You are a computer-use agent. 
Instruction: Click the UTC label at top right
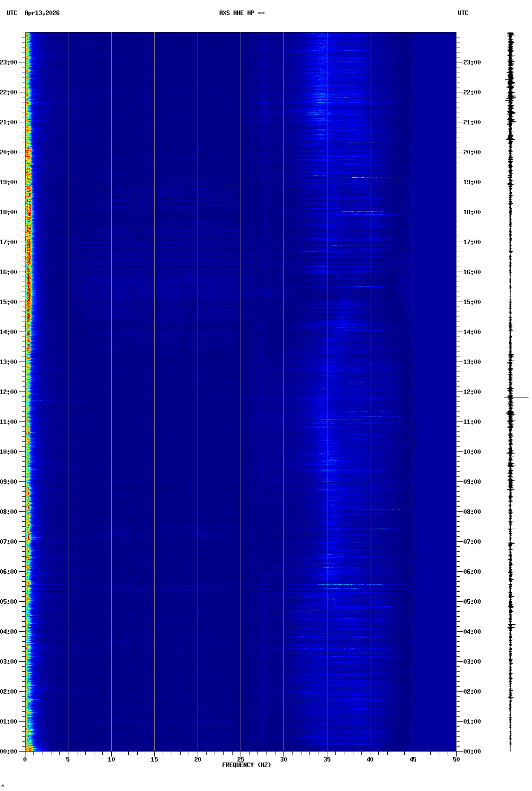[463, 13]
